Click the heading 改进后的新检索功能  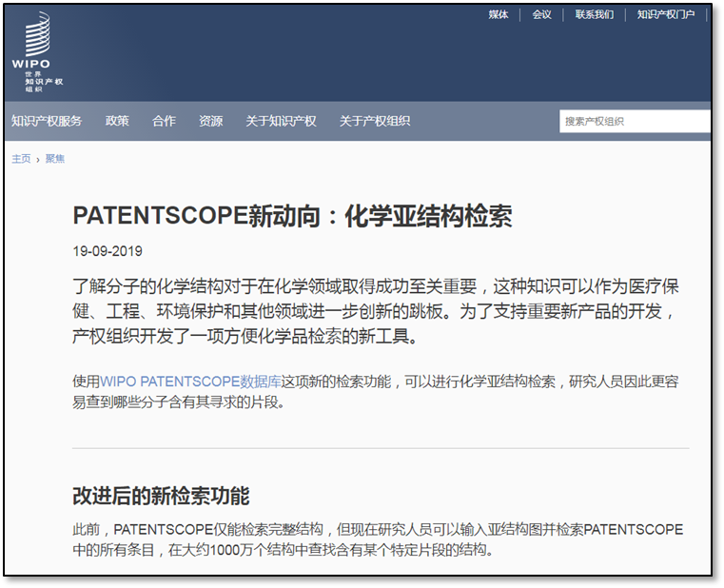coord(161,496)
